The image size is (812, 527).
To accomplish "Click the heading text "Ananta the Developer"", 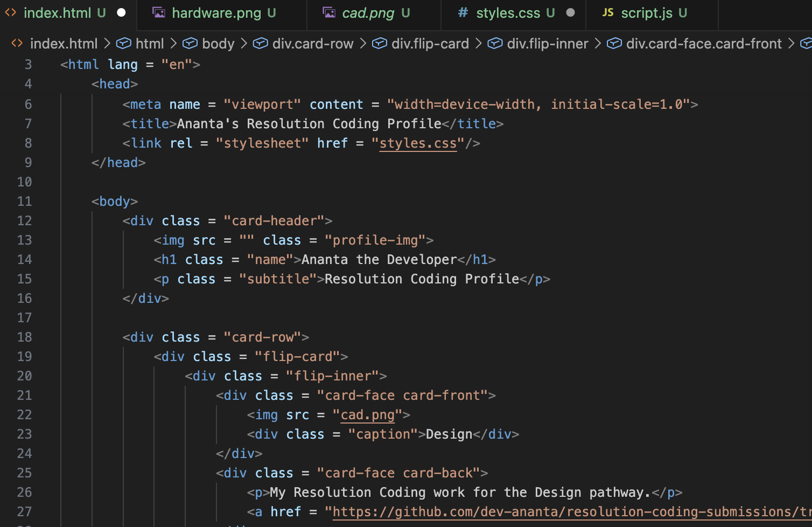I will pos(379,260).
